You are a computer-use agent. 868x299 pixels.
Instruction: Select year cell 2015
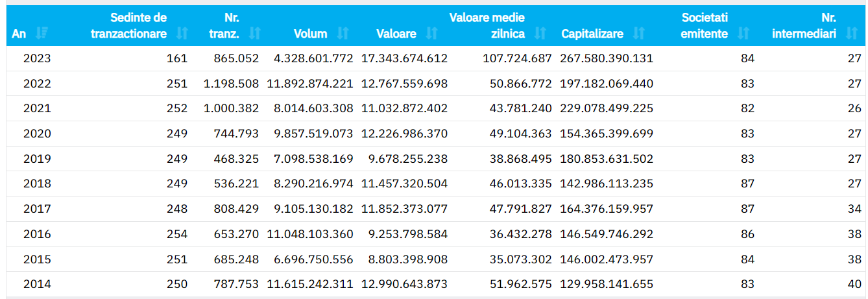[x=37, y=259]
